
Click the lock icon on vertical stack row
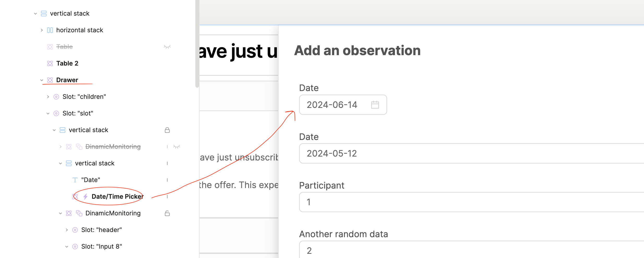coord(167,130)
